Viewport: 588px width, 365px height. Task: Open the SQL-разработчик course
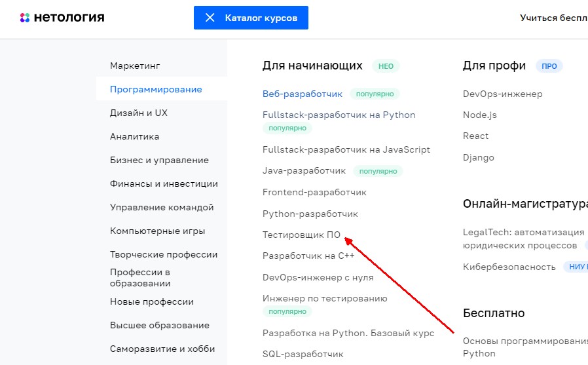point(303,354)
